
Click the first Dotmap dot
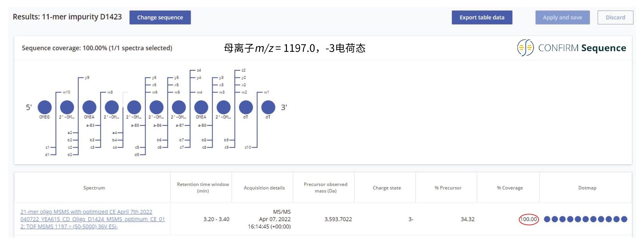547,219
